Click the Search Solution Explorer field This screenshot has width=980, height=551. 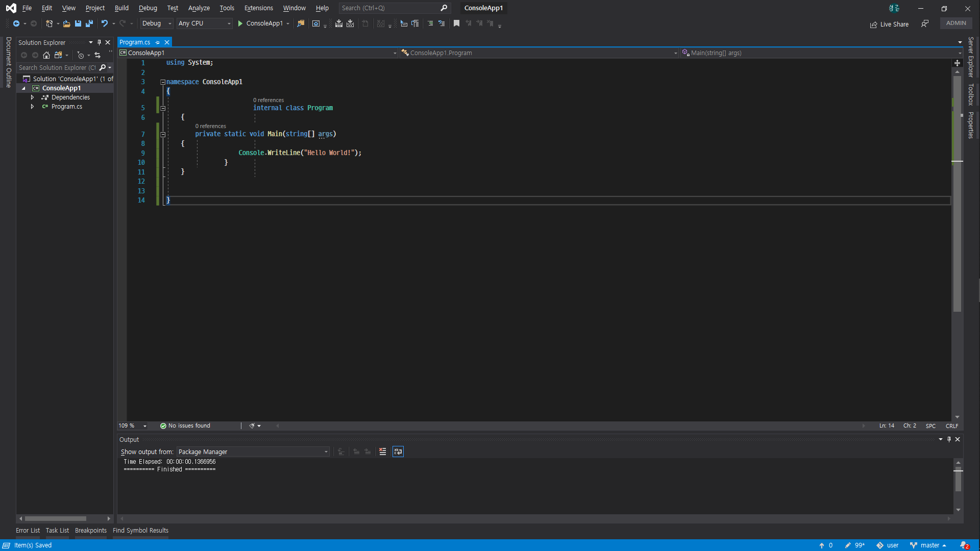(x=57, y=67)
